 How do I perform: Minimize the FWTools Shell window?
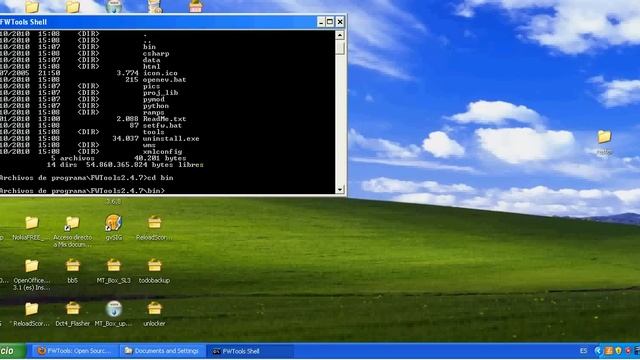coord(321,22)
